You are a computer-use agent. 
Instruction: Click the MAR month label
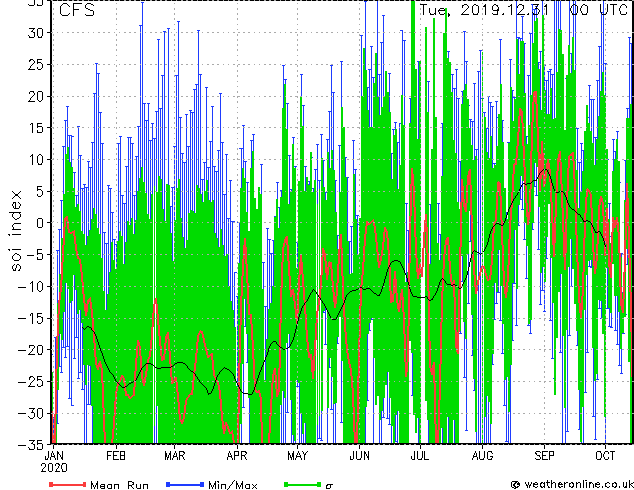[175, 456]
